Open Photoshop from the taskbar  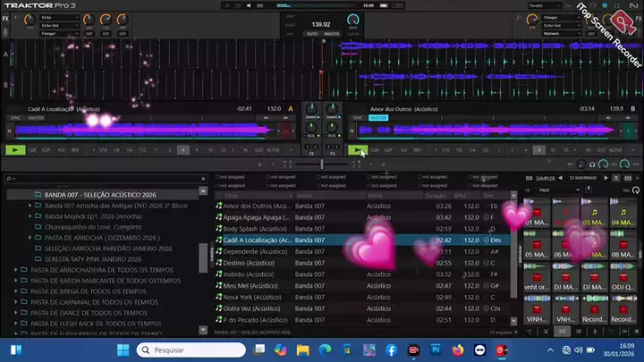click(x=436, y=350)
